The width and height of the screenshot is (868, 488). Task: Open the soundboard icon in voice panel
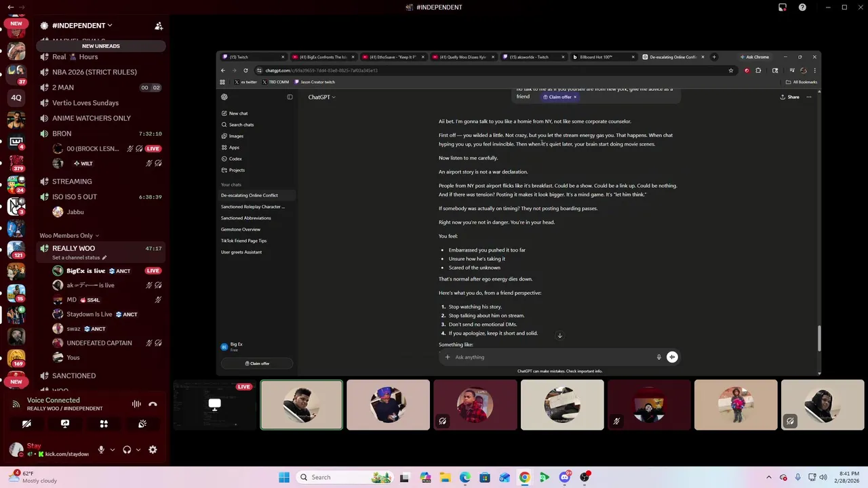coord(142,424)
